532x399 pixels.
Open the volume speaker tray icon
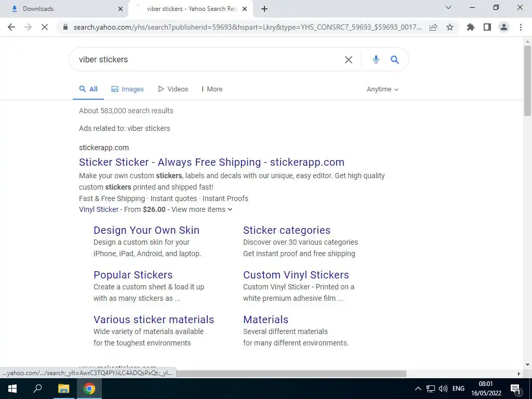[443, 389]
